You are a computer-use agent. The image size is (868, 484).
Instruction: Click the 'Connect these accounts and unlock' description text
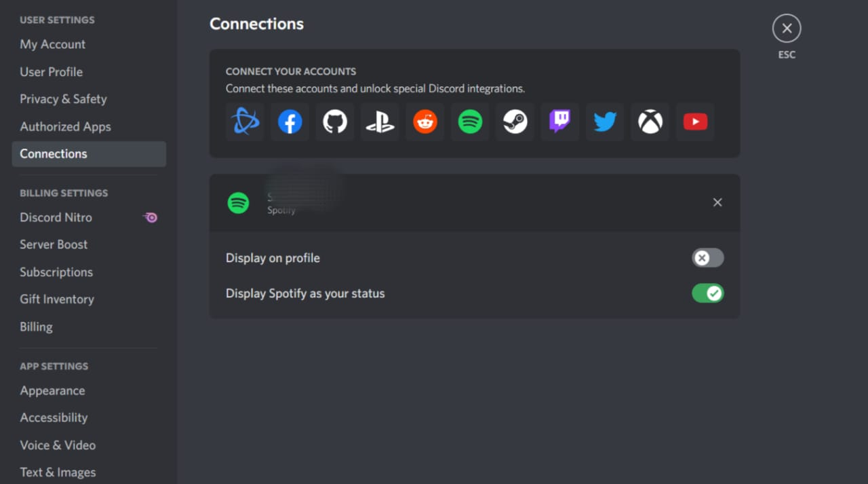pyautogui.click(x=375, y=89)
